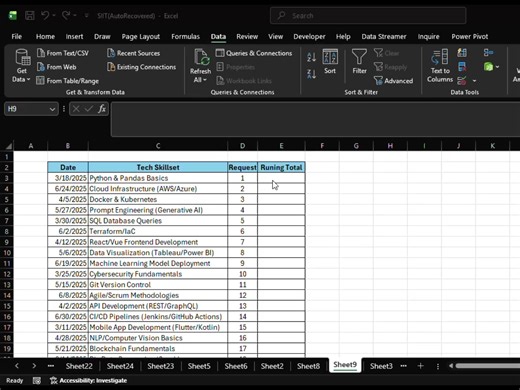520x390 pixels.
Task: Open the Redo history dropdown arrow
Action: coord(75,15)
